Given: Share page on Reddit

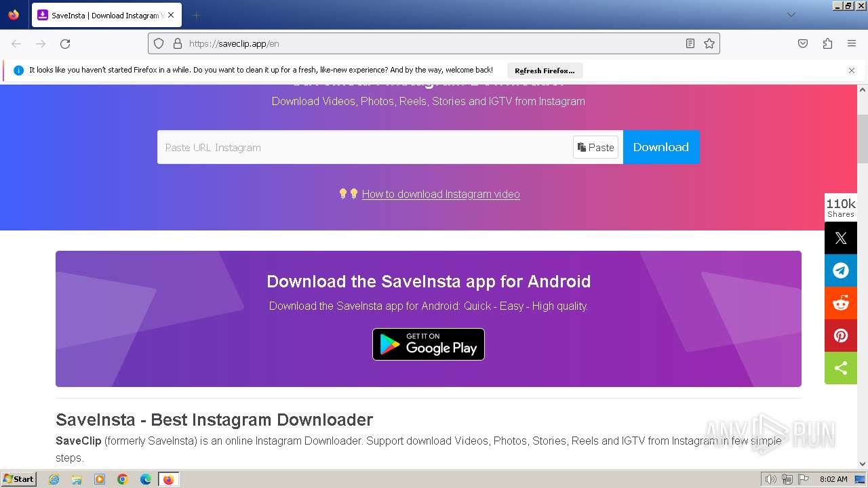Looking at the screenshot, I should [841, 303].
